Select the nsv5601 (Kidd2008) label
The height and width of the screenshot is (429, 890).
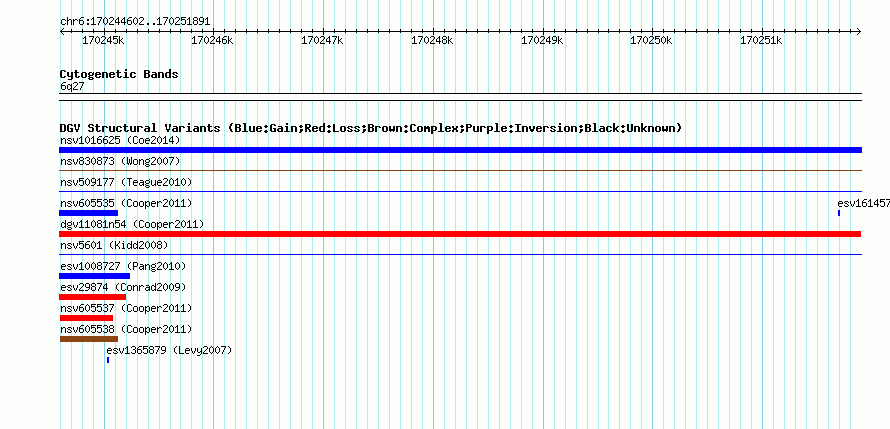114,245
